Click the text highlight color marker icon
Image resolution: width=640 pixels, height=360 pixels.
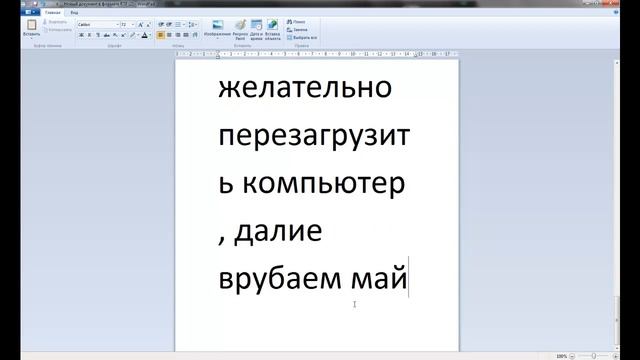click(x=132, y=35)
